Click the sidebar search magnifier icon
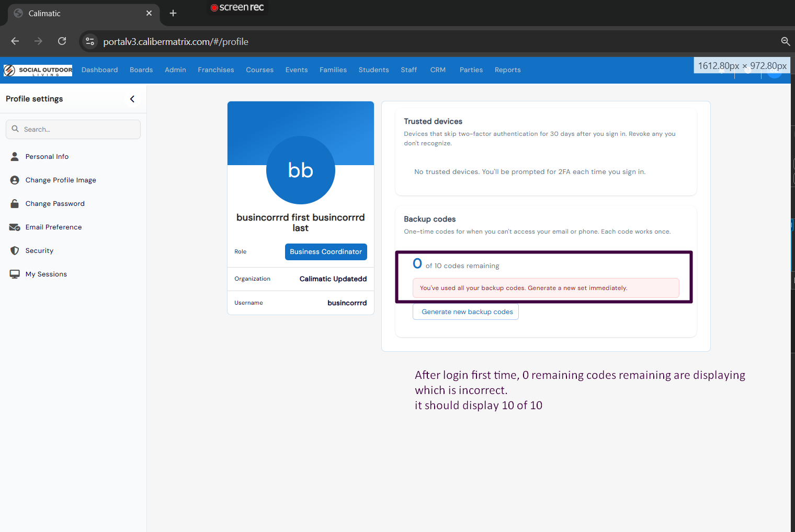Viewport: 795px width, 532px height. coord(15,129)
